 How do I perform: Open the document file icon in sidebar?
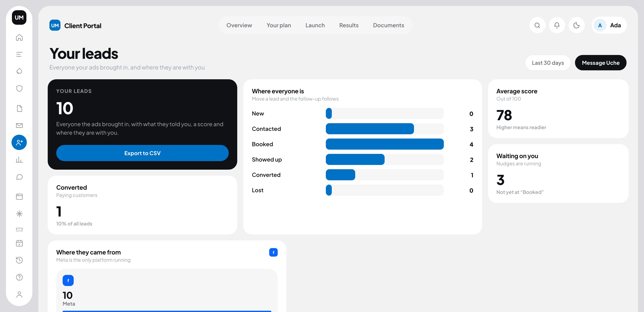point(19,108)
